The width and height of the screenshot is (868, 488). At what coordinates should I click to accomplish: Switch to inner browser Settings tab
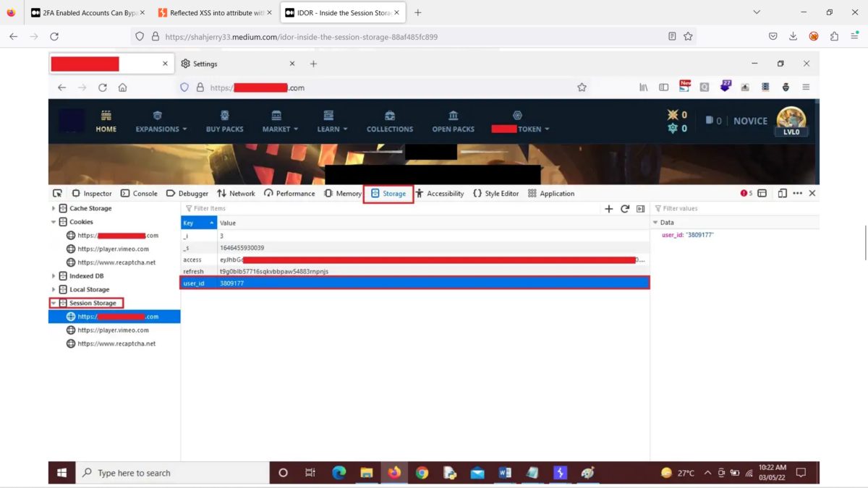pyautogui.click(x=238, y=64)
